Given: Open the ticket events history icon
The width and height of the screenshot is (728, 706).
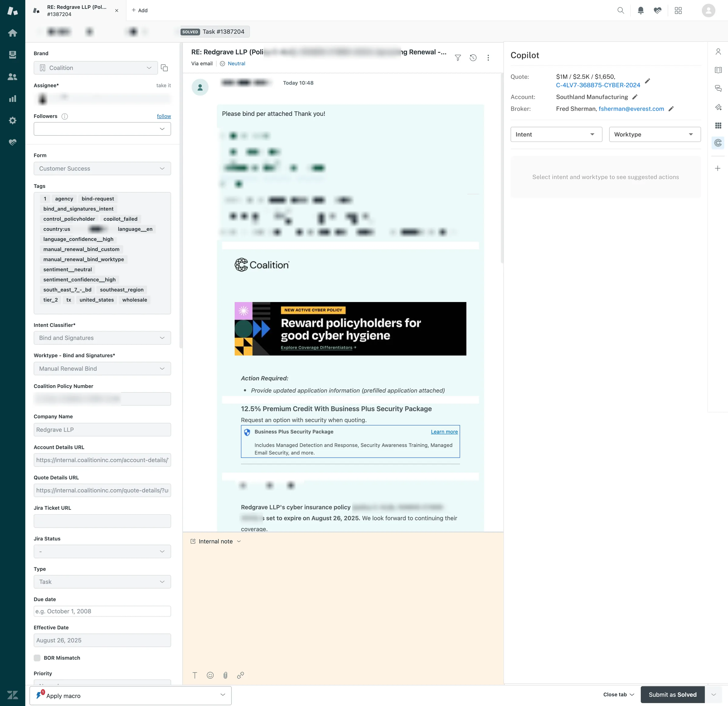Looking at the screenshot, I should 473,58.
